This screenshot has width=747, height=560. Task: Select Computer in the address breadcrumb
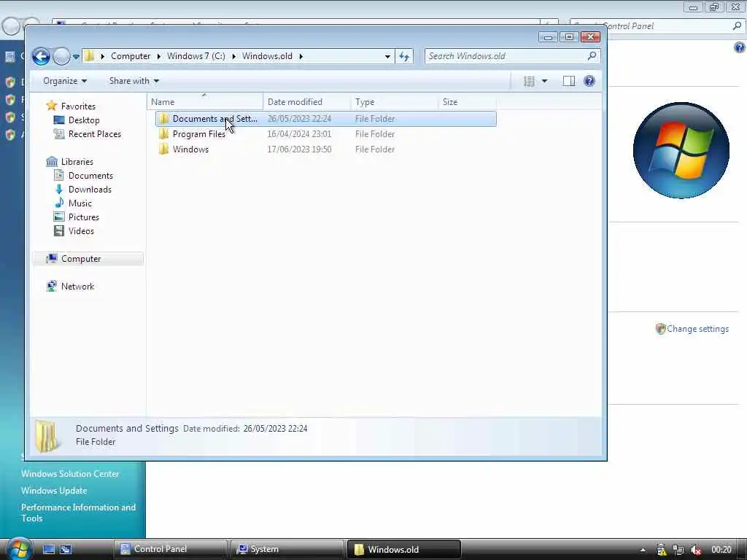click(x=131, y=56)
